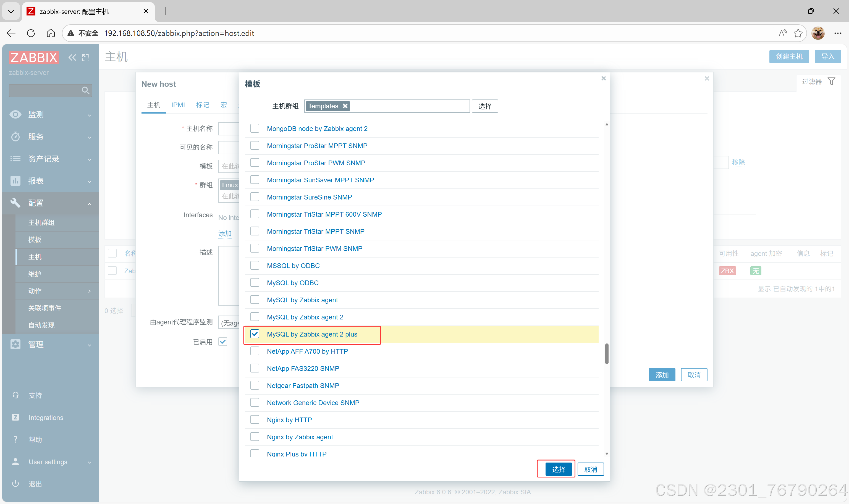This screenshot has height=504, width=849.
Task: Switch to the IPMI tab
Action: pos(178,105)
